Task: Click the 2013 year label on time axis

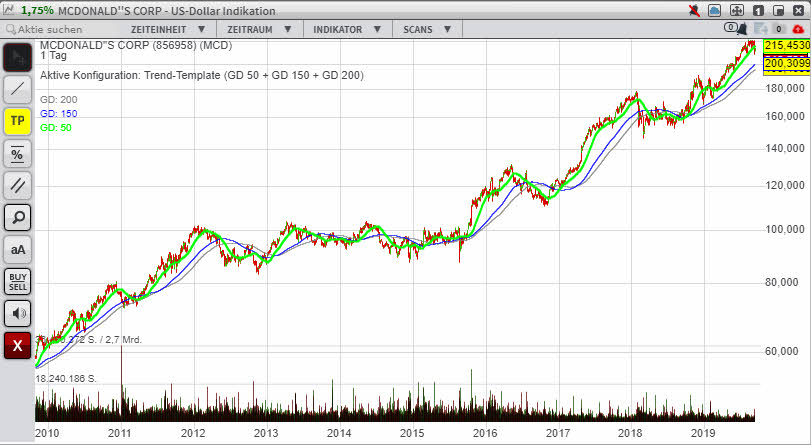Action: [265, 433]
